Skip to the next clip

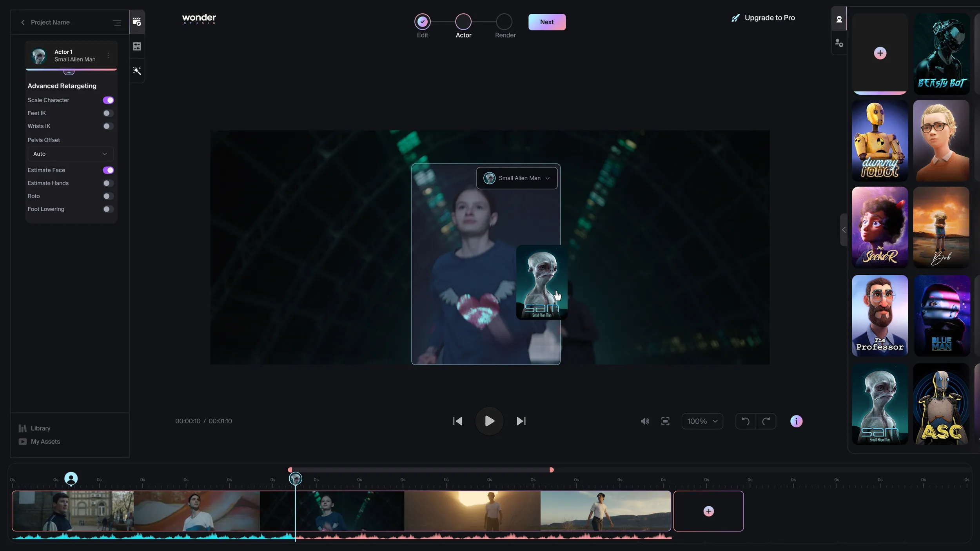pyautogui.click(x=521, y=421)
